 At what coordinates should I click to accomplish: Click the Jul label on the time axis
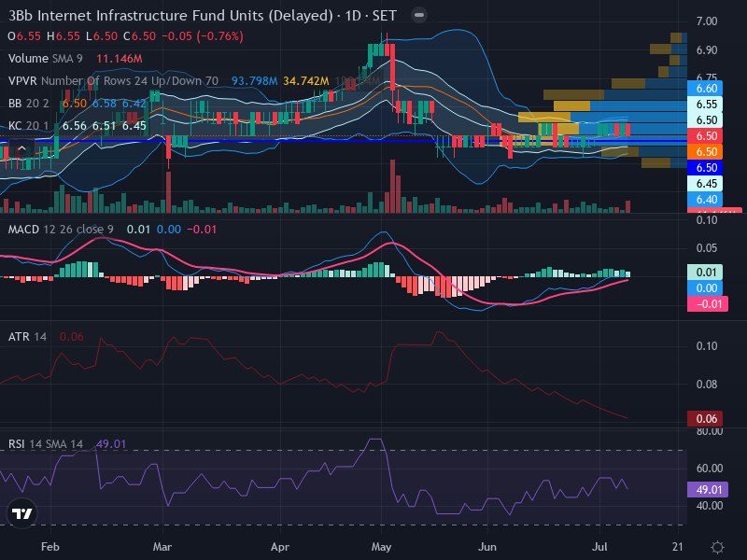(x=599, y=547)
